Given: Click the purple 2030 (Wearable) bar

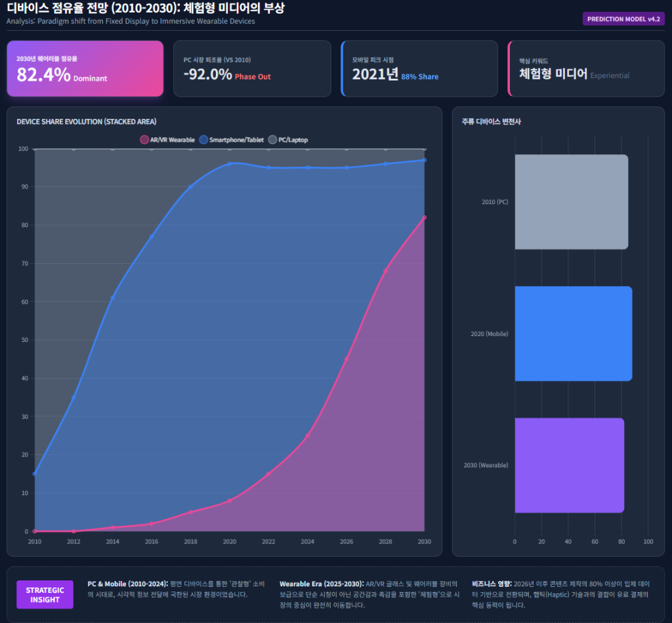Looking at the screenshot, I should pos(569,465).
